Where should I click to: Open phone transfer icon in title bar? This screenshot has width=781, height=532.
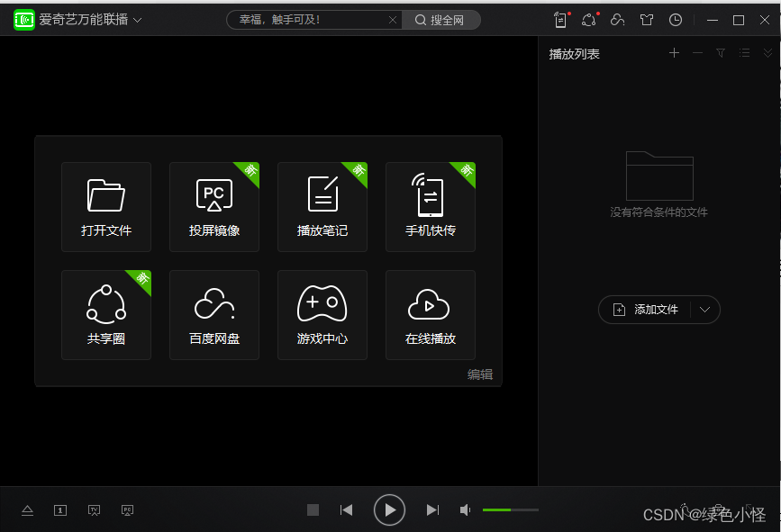(561, 20)
